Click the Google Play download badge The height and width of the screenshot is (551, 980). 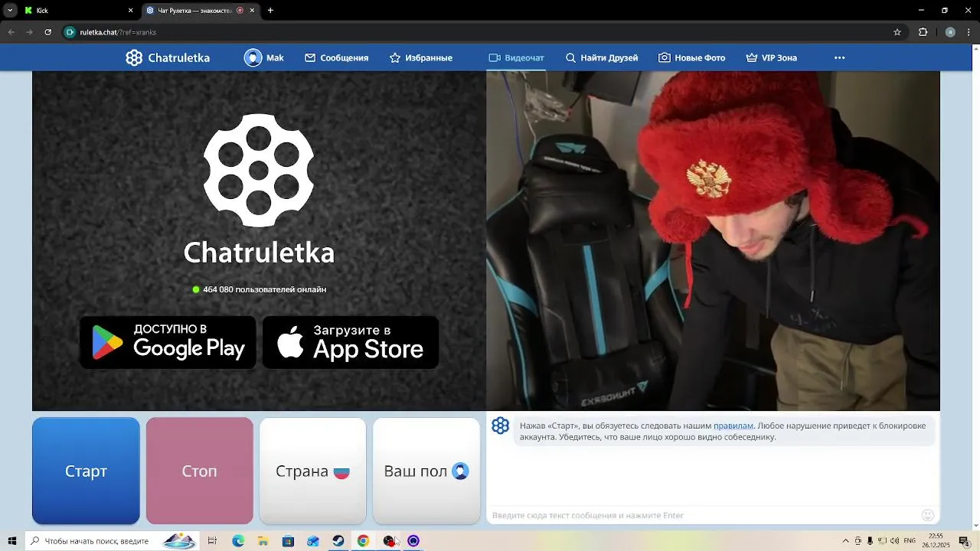coord(168,342)
